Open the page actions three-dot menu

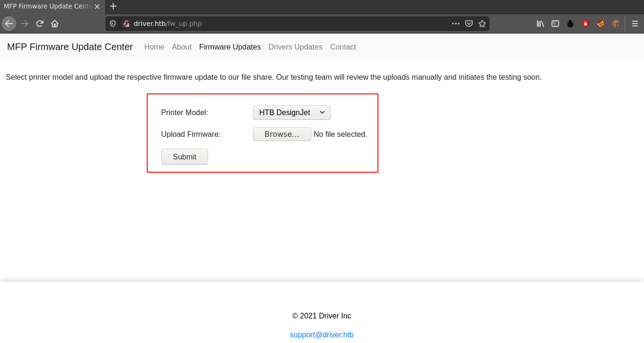coord(455,24)
